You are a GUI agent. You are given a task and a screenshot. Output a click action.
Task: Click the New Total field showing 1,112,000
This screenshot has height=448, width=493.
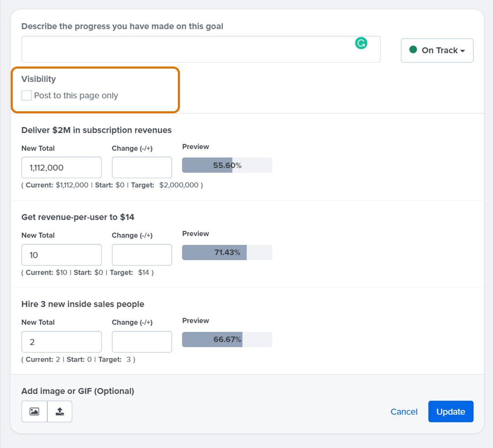click(61, 167)
